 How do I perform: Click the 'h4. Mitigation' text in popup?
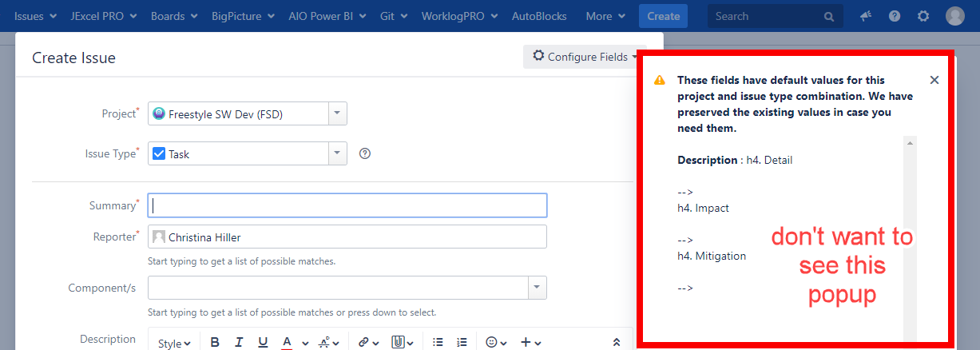click(x=712, y=256)
